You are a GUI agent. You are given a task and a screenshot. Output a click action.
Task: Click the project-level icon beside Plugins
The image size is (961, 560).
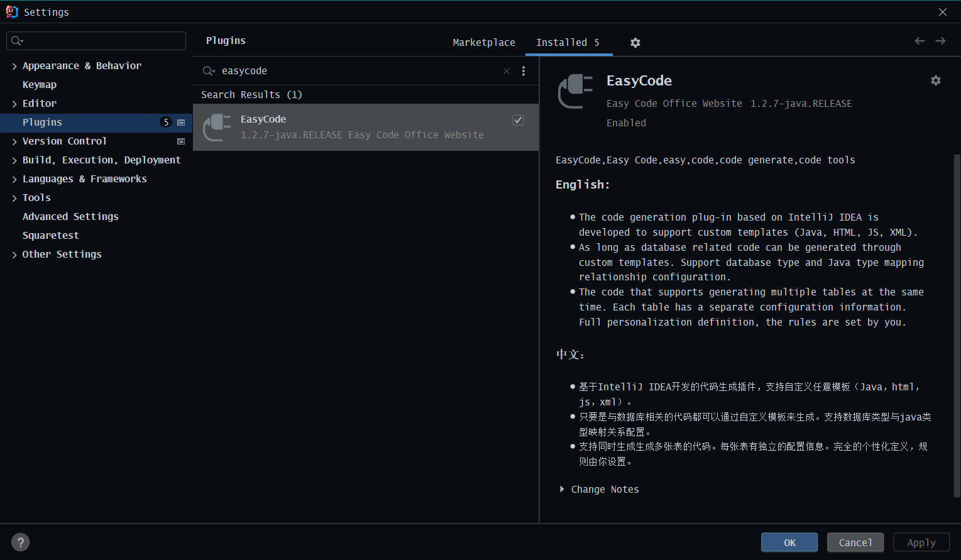click(181, 123)
